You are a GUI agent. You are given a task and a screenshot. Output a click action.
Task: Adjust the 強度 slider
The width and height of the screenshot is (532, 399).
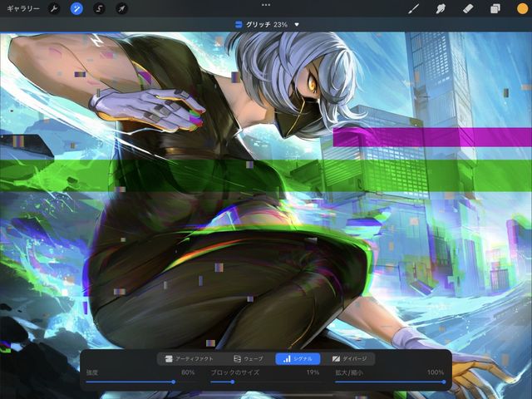pyautogui.click(x=140, y=382)
